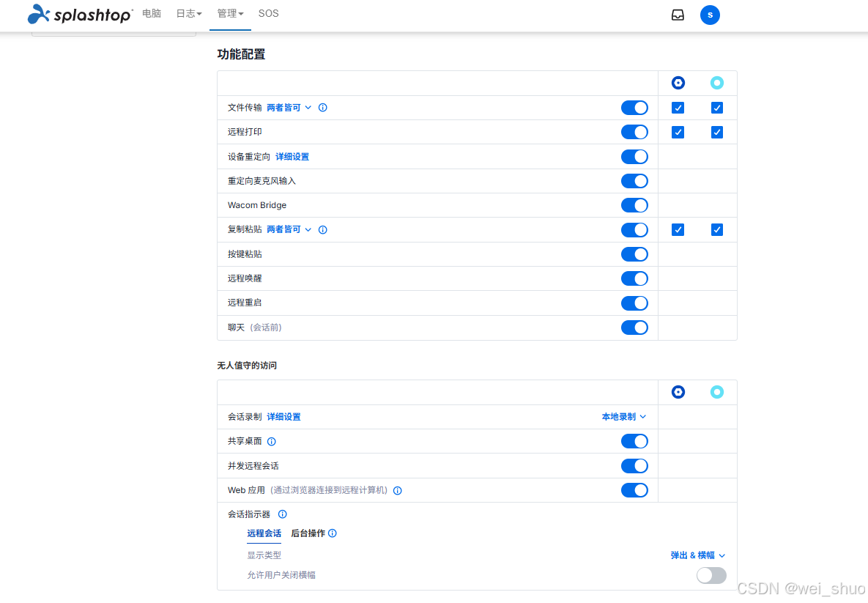
Task: Click the info icon beside Web 应用
Action: pos(397,490)
